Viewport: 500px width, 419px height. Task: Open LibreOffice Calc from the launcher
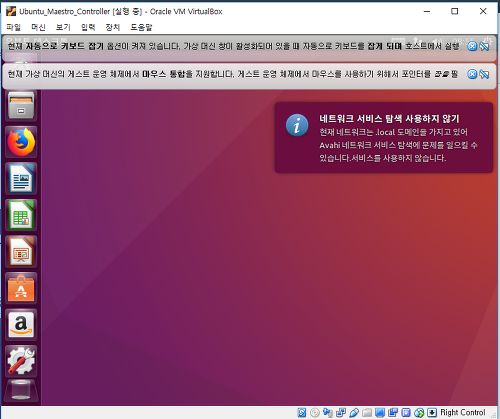tap(21, 215)
